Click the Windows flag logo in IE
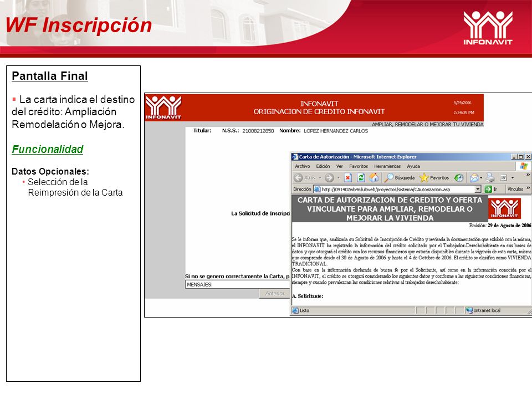Screen dimensions: 532x399 [x=524, y=166]
